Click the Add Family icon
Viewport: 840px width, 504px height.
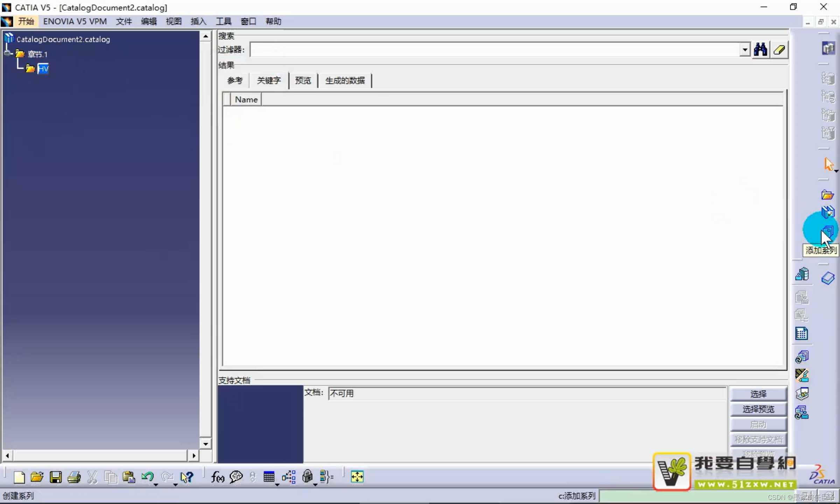pos(828,231)
